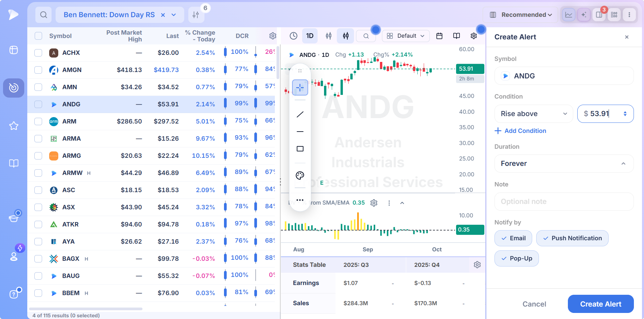644x319 pixels.
Task: Open the filter sliders with badge 6
Action: 196,15
